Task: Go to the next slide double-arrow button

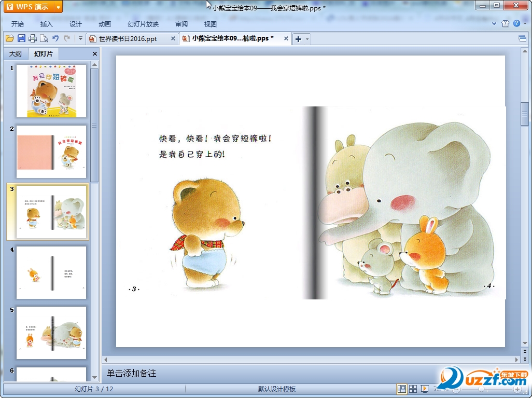Action: (x=525, y=359)
